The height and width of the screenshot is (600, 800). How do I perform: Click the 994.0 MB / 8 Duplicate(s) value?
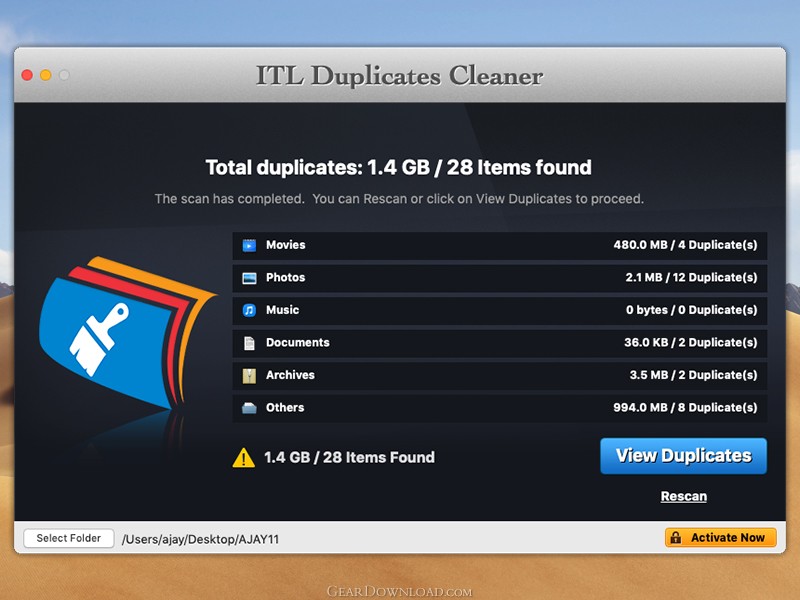(685, 408)
